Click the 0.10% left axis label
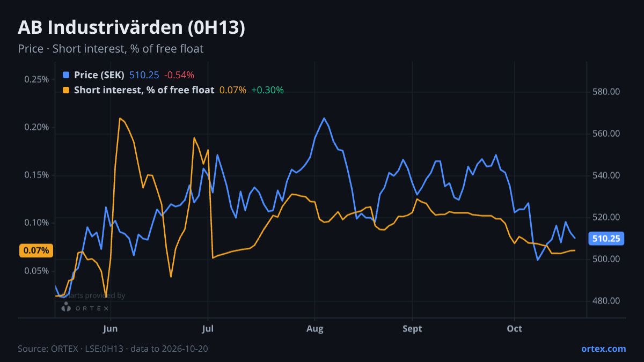The width and height of the screenshot is (644, 362). 36,223
